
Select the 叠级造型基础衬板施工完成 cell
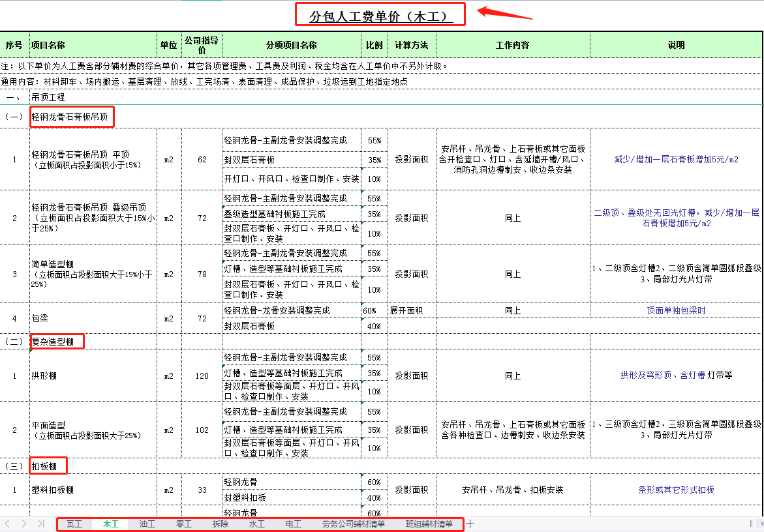pos(292,214)
